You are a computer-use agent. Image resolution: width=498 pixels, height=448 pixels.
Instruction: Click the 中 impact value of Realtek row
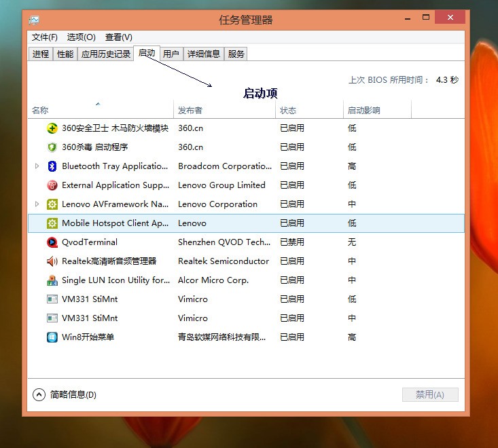pyautogui.click(x=351, y=261)
